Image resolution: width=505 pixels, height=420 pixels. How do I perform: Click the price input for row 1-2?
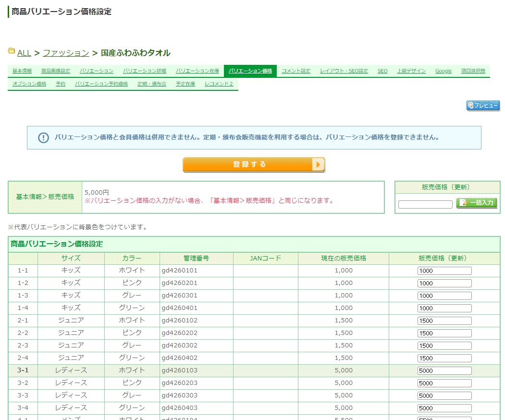444,284
